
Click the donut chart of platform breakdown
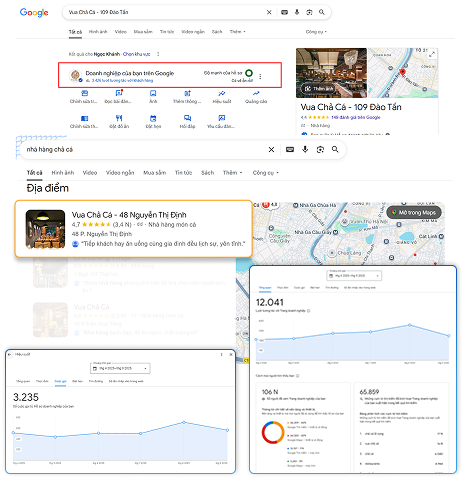coord(273,432)
